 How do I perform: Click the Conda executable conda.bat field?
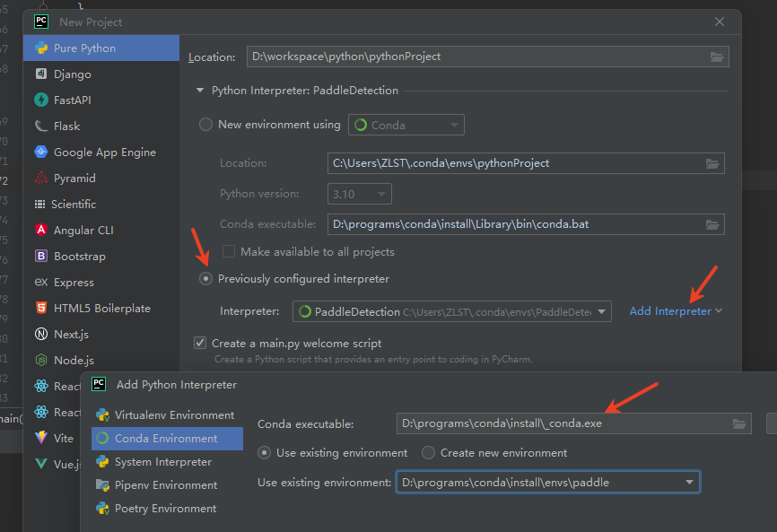point(526,224)
